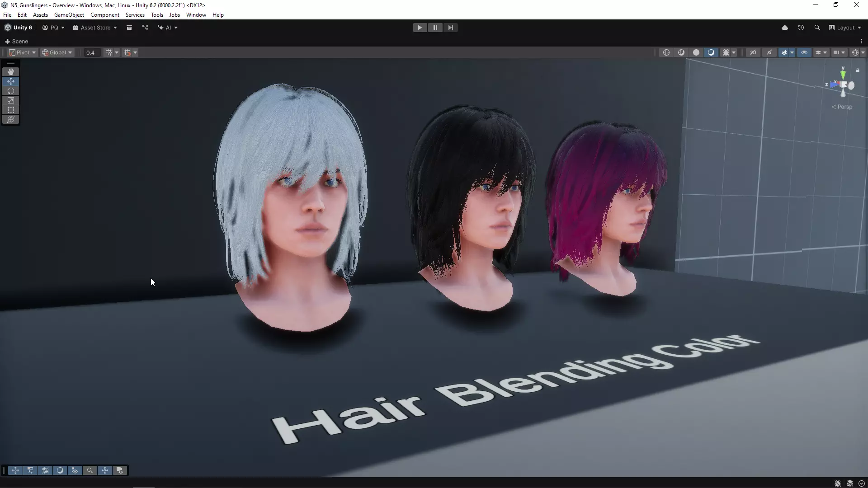This screenshot has width=868, height=488.
Task: Select the Scale tool
Action: coord(11,100)
